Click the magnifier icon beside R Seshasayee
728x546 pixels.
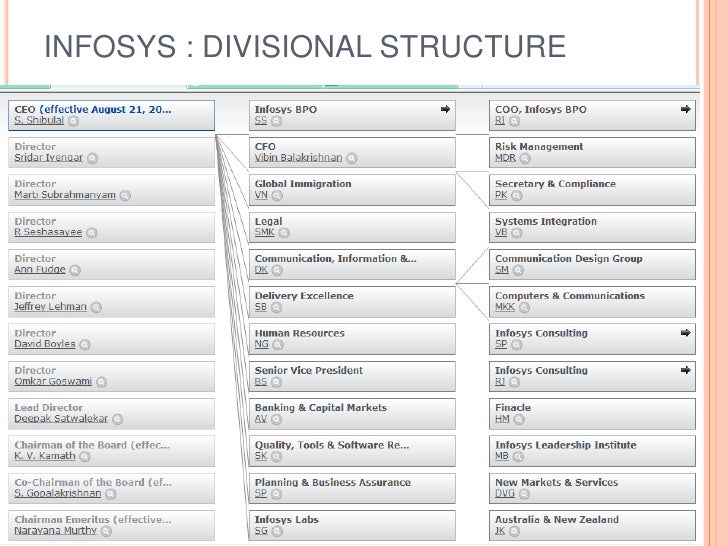click(91, 233)
